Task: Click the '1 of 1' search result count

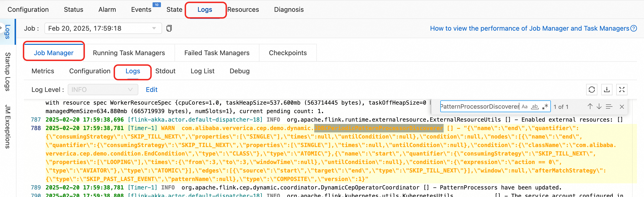Action: [561, 107]
